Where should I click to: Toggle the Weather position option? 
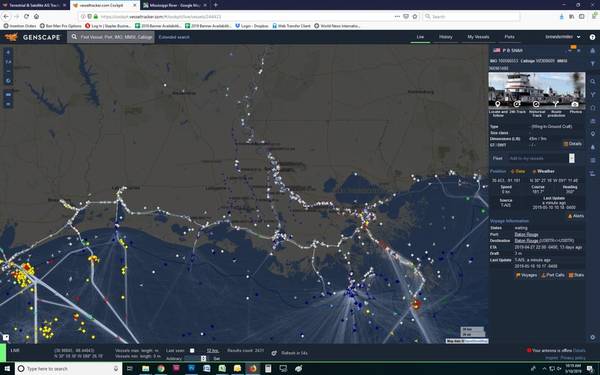pos(543,171)
